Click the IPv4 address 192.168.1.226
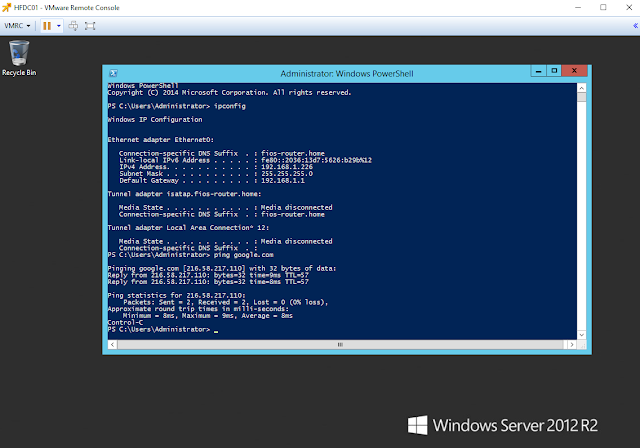 pyautogui.click(x=287, y=167)
